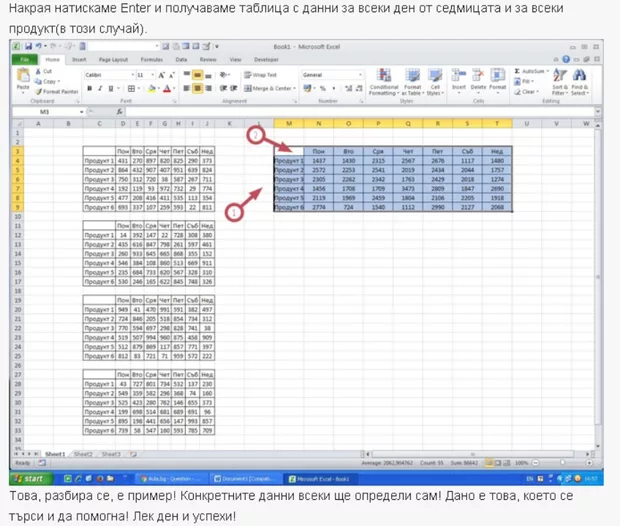The height and width of the screenshot is (526, 620).
Task: Click the Font Color letter A icon
Action: click(x=167, y=89)
